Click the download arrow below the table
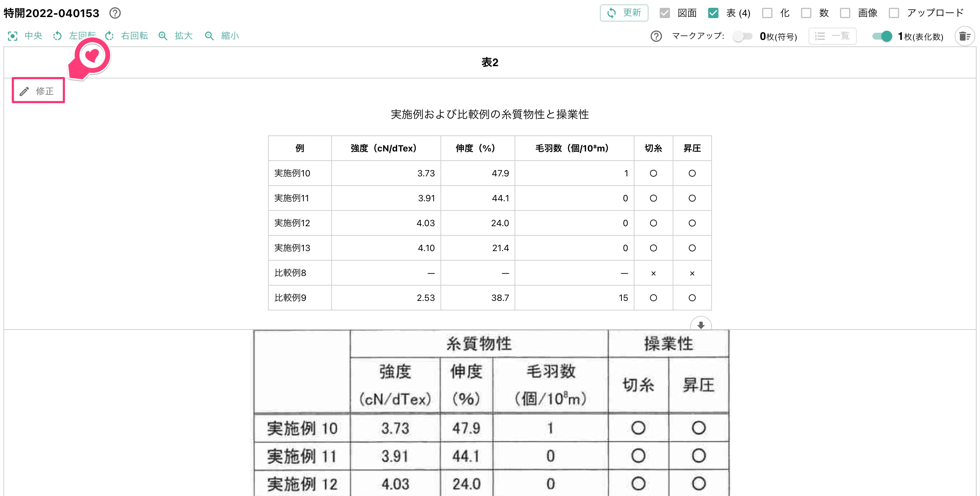Viewport: 980px width, 496px height. tap(701, 325)
